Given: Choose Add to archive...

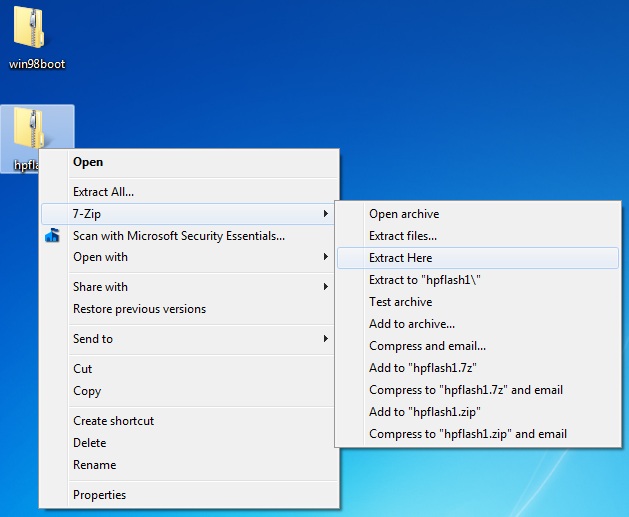Looking at the screenshot, I should [478, 324].
